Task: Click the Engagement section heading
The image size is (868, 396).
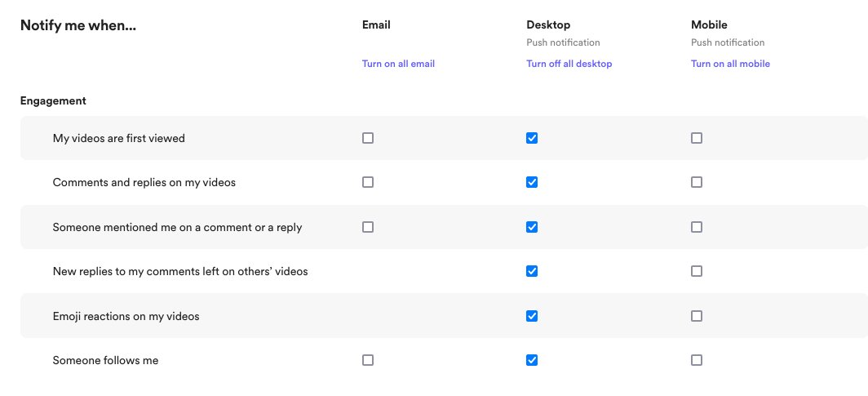Action: pyautogui.click(x=53, y=100)
